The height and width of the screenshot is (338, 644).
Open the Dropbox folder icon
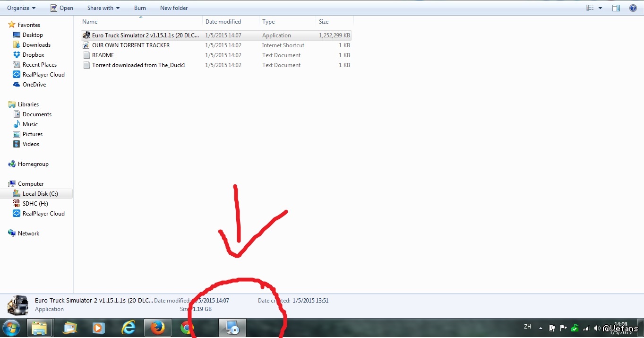(x=17, y=55)
